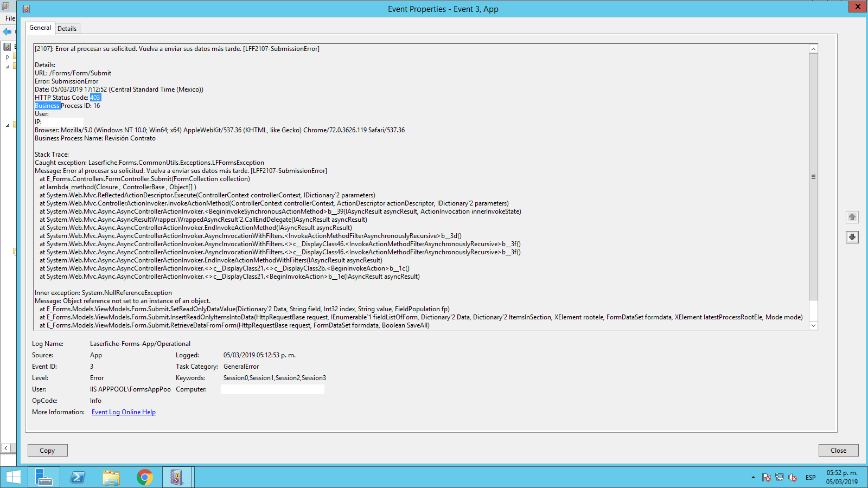
Task: Click highlighted 403 HTTP status code
Action: pyautogui.click(x=95, y=98)
